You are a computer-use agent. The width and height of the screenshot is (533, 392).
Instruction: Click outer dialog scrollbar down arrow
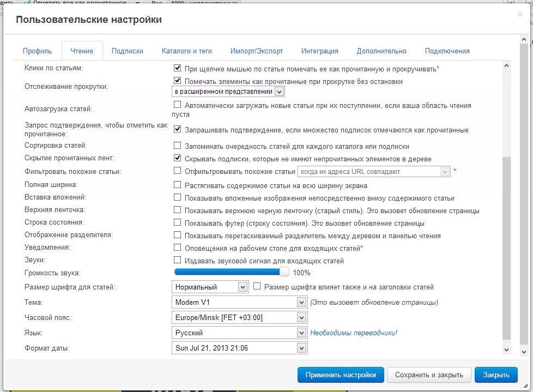tap(524, 352)
